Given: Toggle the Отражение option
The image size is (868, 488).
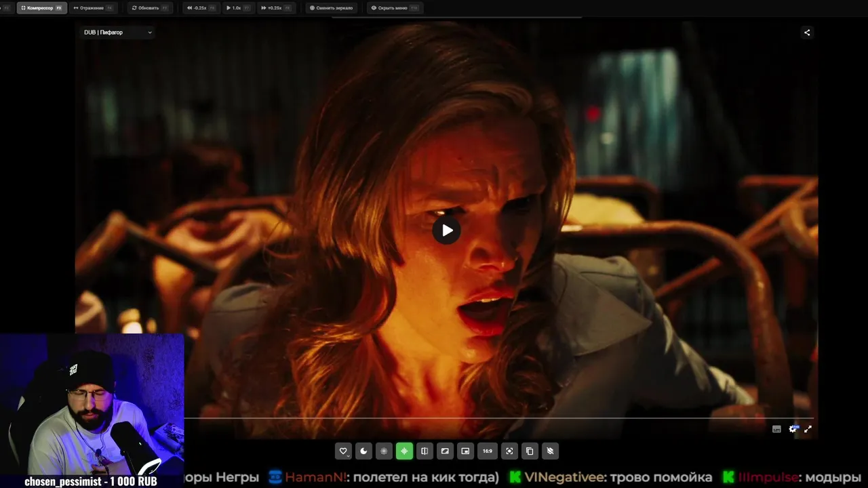Looking at the screenshot, I should [x=94, y=8].
